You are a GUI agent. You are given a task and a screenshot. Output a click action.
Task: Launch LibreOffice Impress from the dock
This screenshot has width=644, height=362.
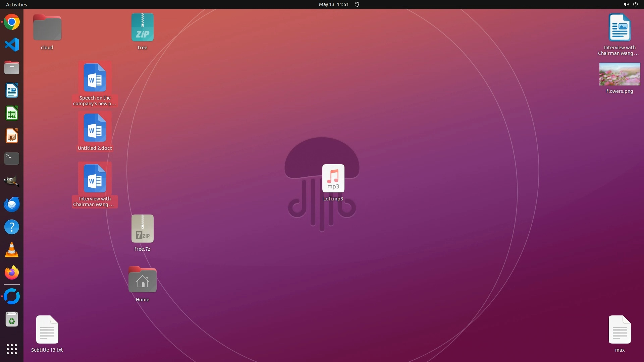[12, 136]
